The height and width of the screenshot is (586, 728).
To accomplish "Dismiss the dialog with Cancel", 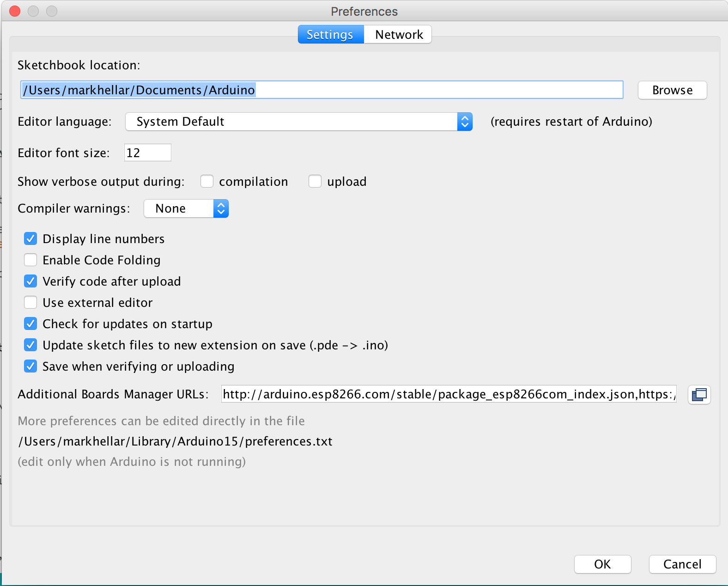I will pyautogui.click(x=682, y=564).
